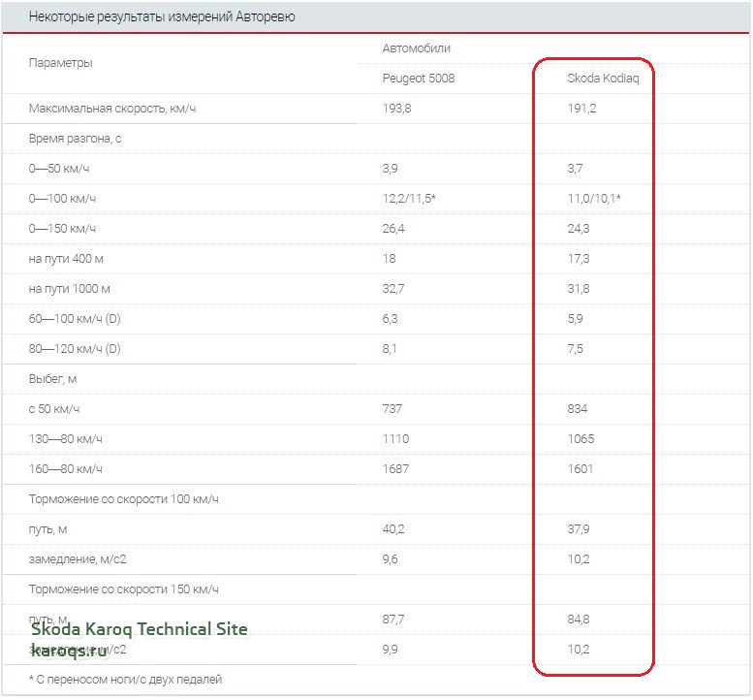Select the value '24,3'

[579, 229]
